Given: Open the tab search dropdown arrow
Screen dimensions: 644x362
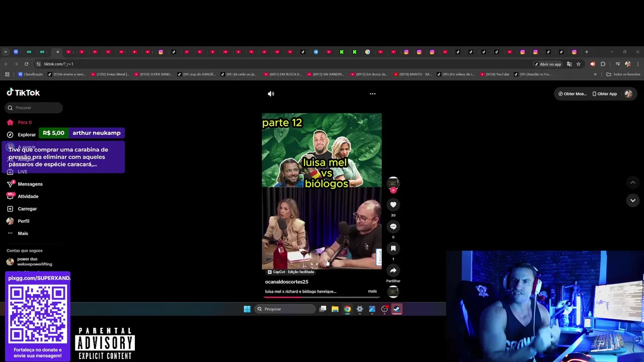Looking at the screenshot, I should (5, 52).
